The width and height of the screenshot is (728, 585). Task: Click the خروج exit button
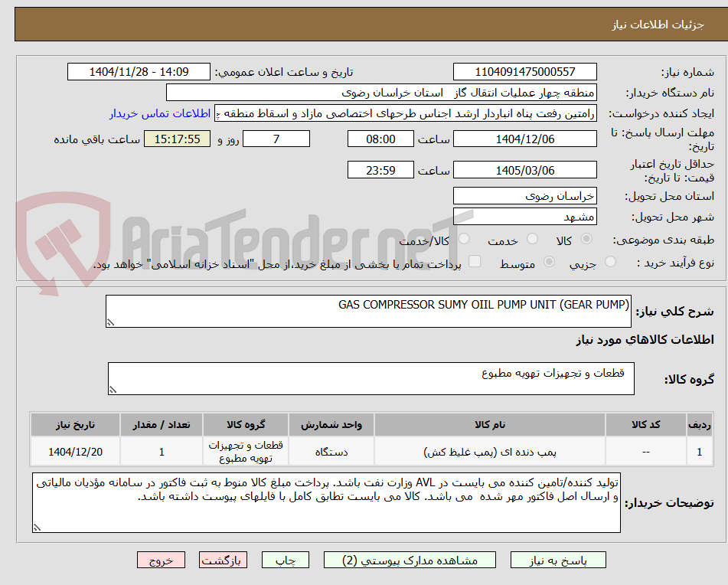coord(161,560)
